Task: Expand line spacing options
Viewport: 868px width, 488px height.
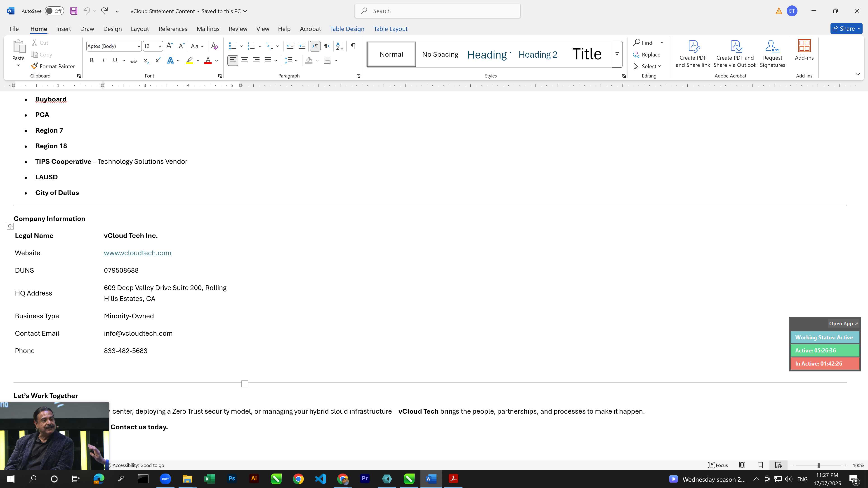Action: (x=296, y=61)
